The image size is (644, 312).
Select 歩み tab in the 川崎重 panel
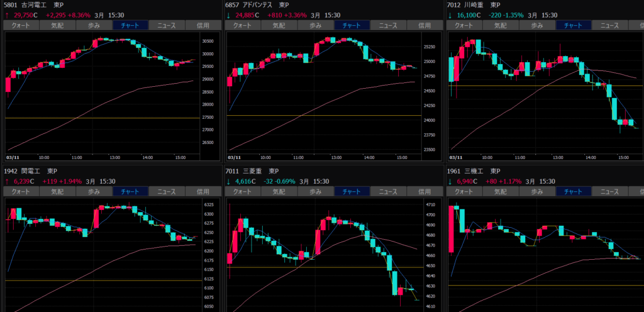point(536,26)
